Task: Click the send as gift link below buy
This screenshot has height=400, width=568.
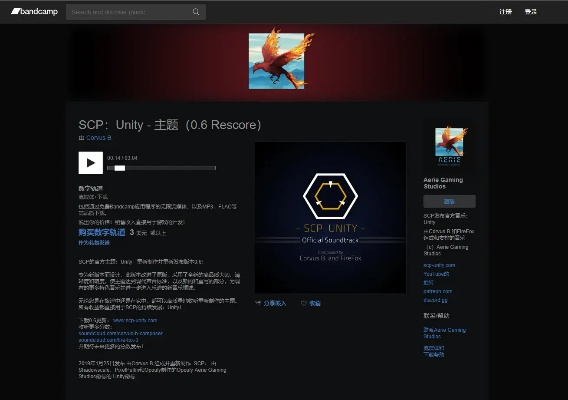Action: pyautogui.click(x=94, y=243)
